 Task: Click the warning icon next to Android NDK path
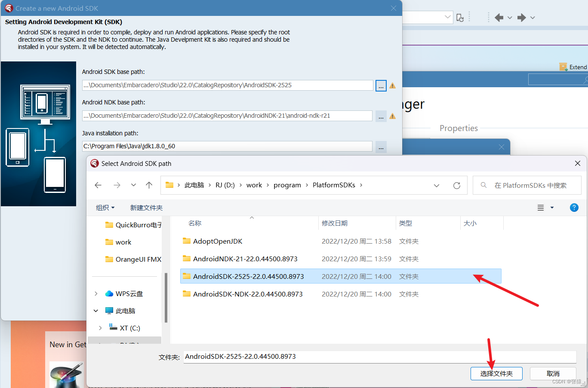392,116
